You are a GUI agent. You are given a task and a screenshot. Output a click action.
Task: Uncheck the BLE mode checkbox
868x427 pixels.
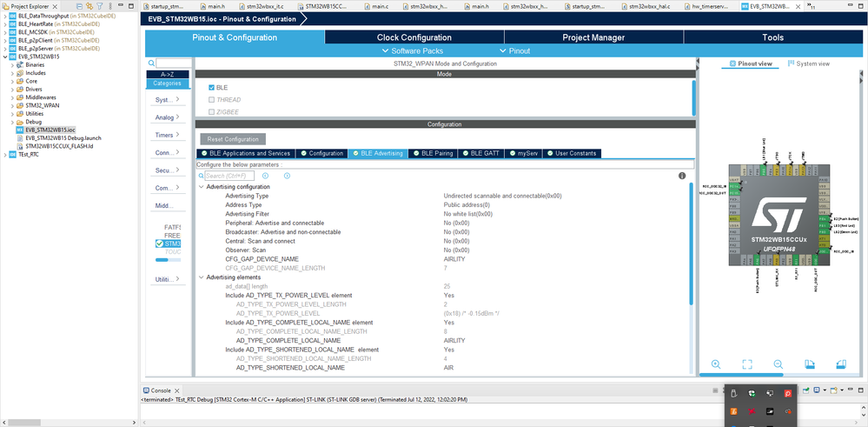tap(211, 88)
